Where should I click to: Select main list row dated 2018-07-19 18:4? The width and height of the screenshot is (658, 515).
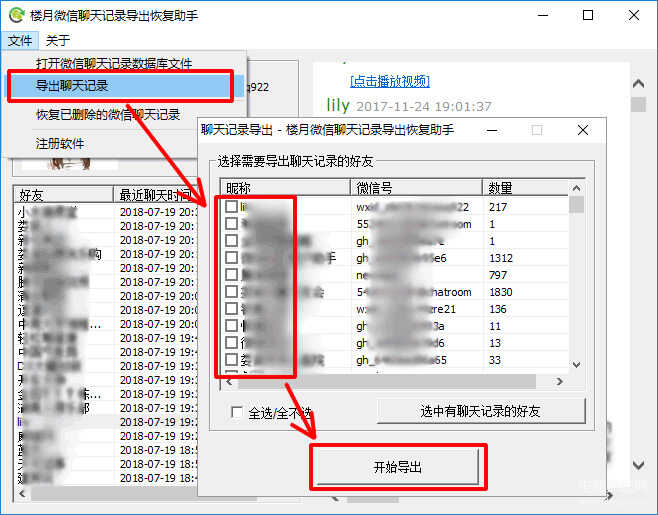[x=106, y=478]
